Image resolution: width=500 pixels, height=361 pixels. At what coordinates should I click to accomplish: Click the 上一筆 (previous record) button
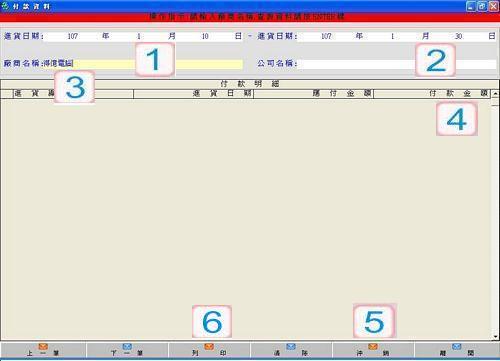click(43, 350)
